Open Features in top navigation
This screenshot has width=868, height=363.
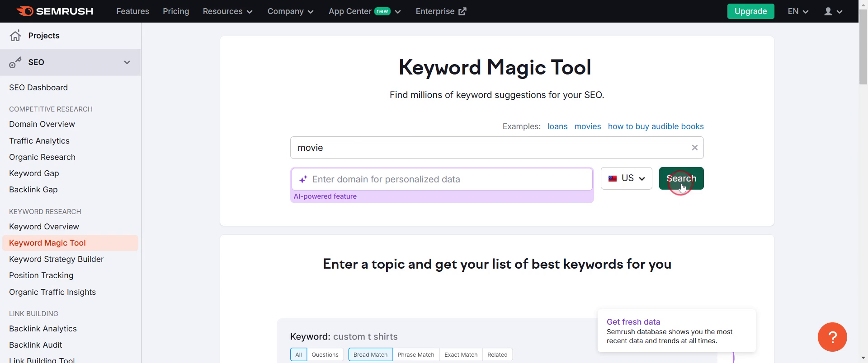[132, 11]
